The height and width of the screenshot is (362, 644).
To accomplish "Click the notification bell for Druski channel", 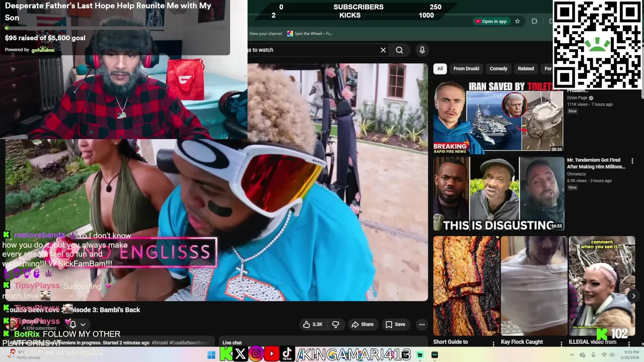I will point(73,325).
